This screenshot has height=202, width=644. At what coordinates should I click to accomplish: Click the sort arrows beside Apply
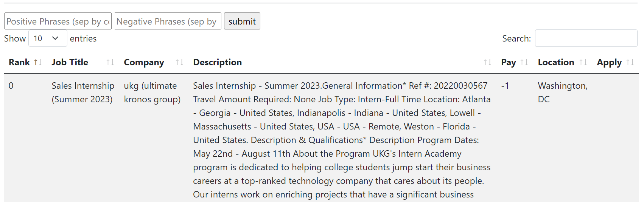pyautogui.click(x=630, y=62)
